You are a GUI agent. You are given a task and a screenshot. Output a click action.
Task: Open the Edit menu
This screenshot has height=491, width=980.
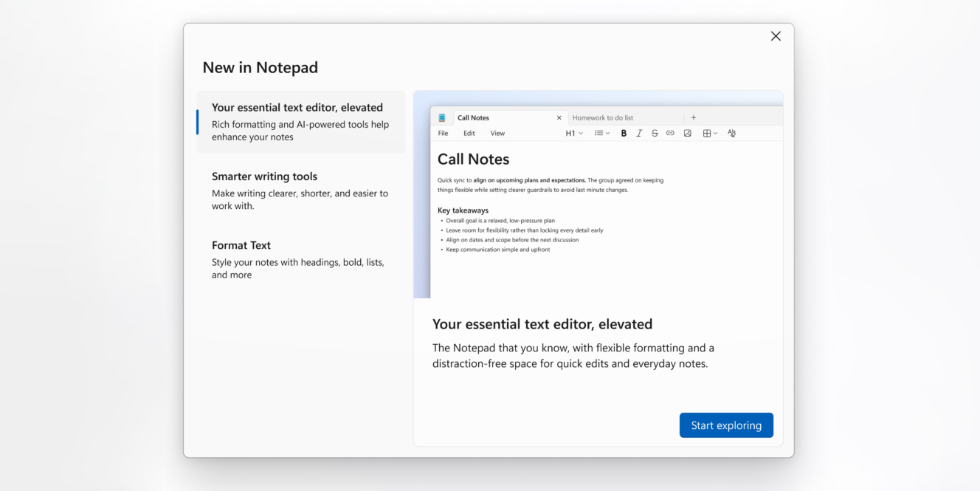pyautogui.click(x=469, y=133)
